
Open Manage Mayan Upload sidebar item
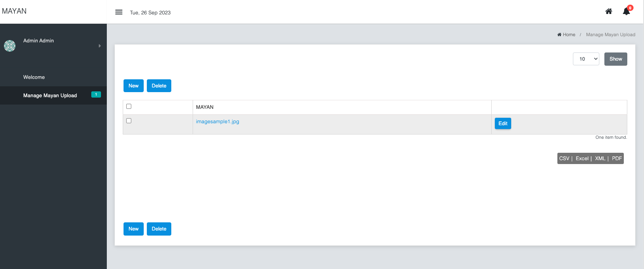53,95
